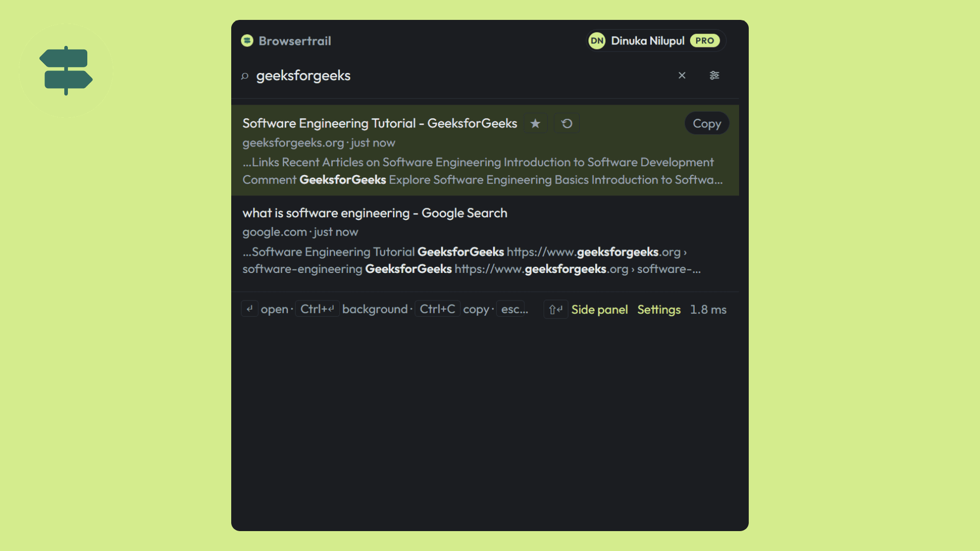Click the PRO badge

tap(705, 41)
